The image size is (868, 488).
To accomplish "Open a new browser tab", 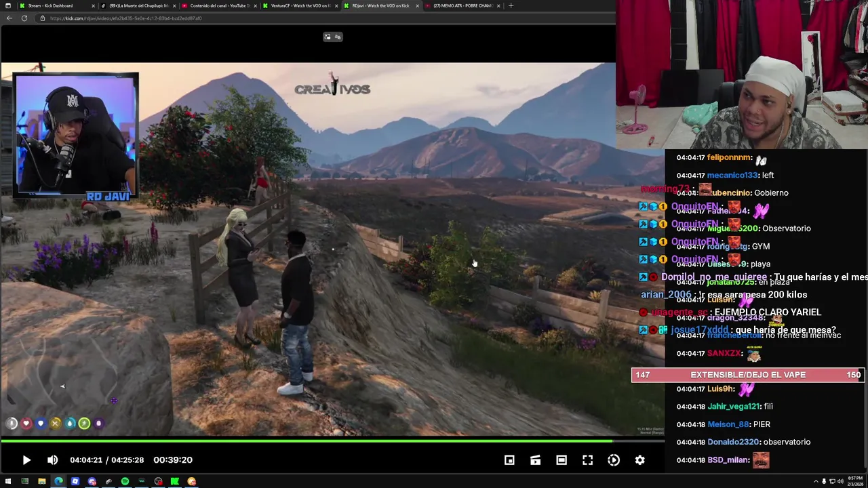I will pos(511,5).
